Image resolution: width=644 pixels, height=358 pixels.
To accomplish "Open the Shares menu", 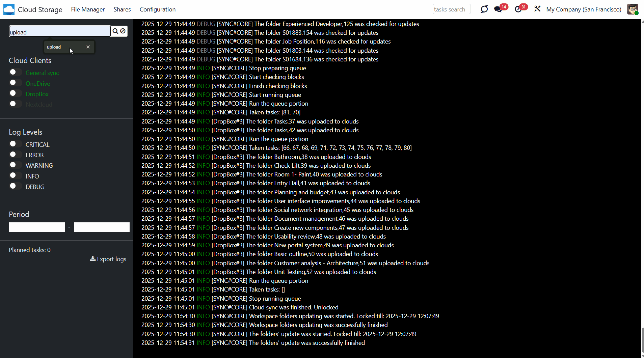I will pos(122,9).
